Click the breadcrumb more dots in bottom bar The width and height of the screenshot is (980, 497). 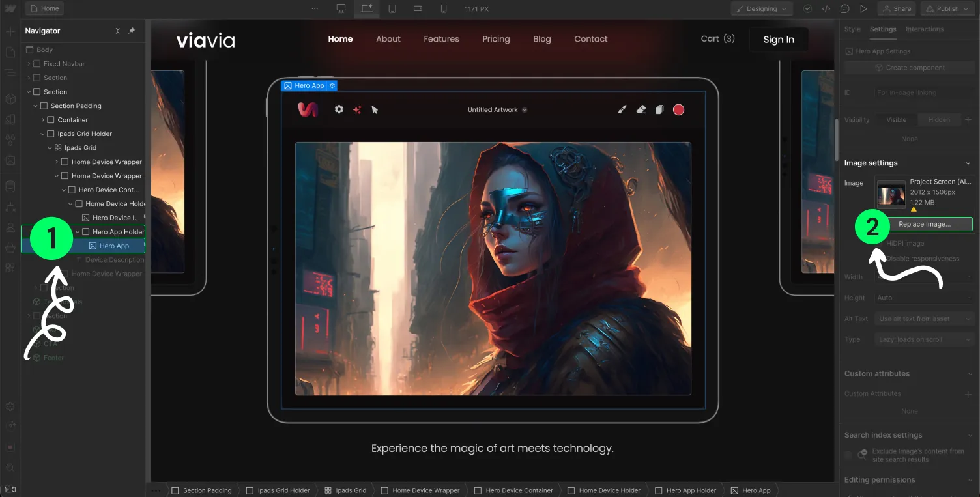(x=156, y=490)
